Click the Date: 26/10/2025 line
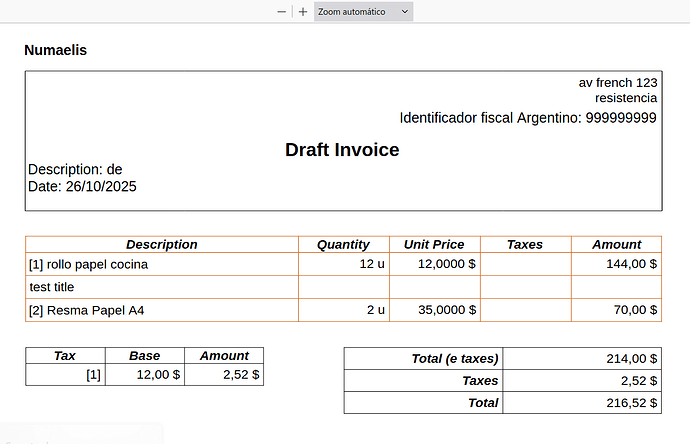690x444 pixels. (x=82, y=186)
